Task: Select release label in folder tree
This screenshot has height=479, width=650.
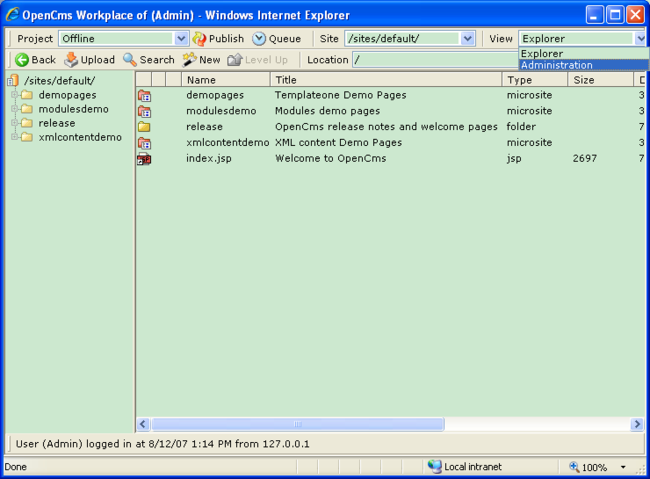Action: click(x=57, y=123)
